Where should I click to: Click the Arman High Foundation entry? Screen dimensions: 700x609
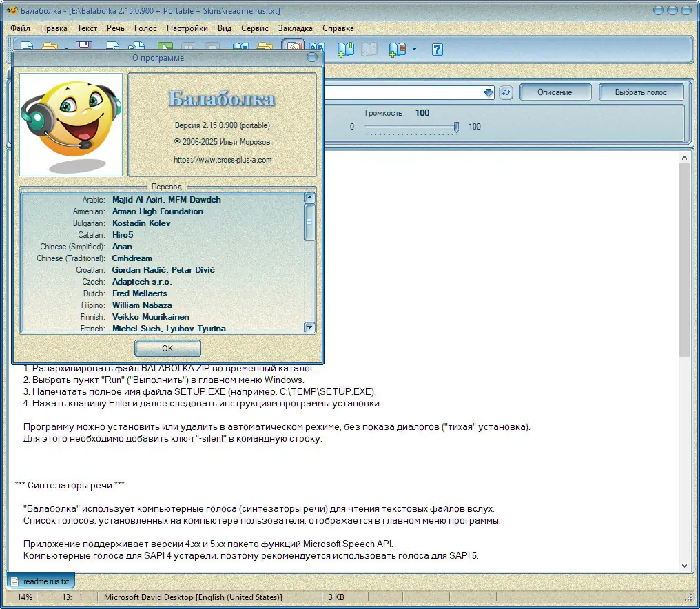(158, 211)
